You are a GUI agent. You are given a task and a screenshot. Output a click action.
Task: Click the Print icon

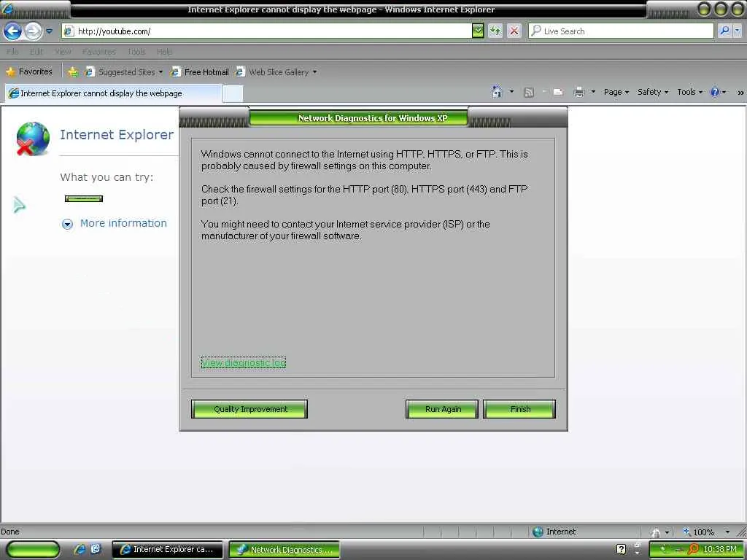click(x=578, y=92)
